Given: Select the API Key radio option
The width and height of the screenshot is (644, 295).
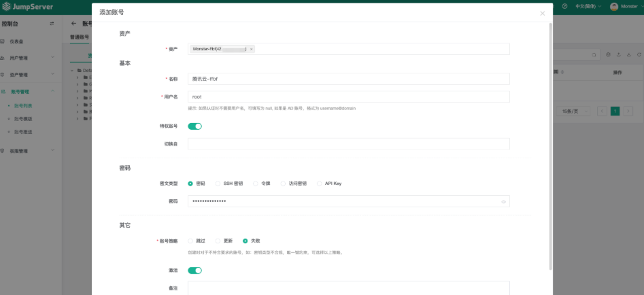Looking at the screenshot, I should point(319,184).
